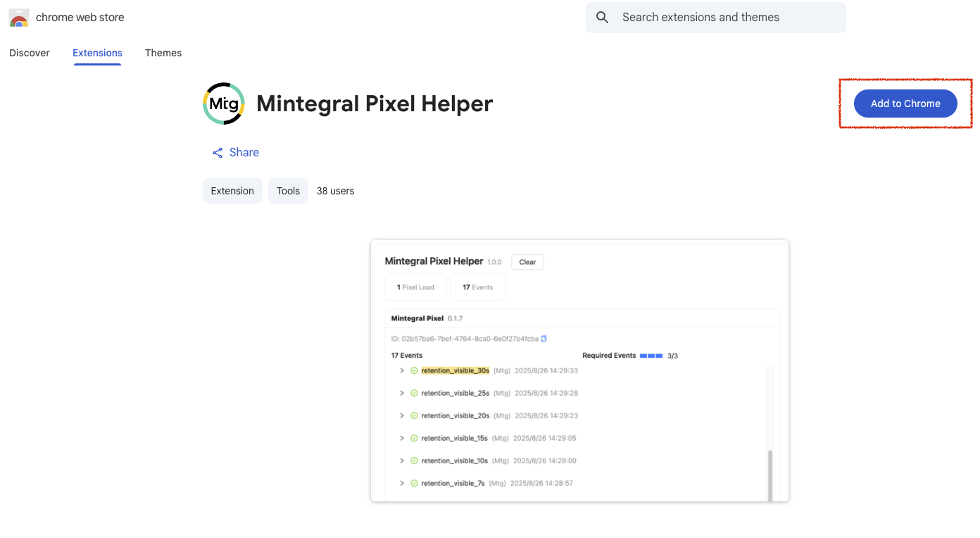Screen dimensions: 980x538
Task: Click the magnifying glass search icon
Action: [602, 18]
